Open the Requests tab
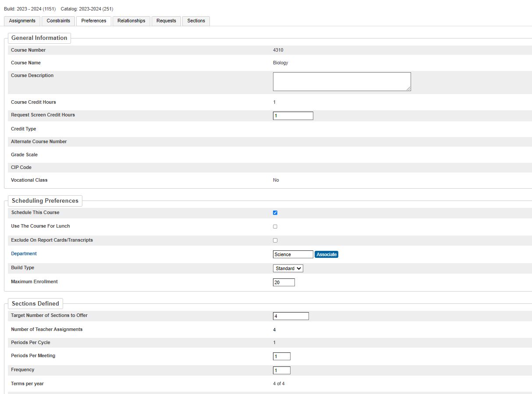Viewport: 532px width, 394px height. (166, 21)
